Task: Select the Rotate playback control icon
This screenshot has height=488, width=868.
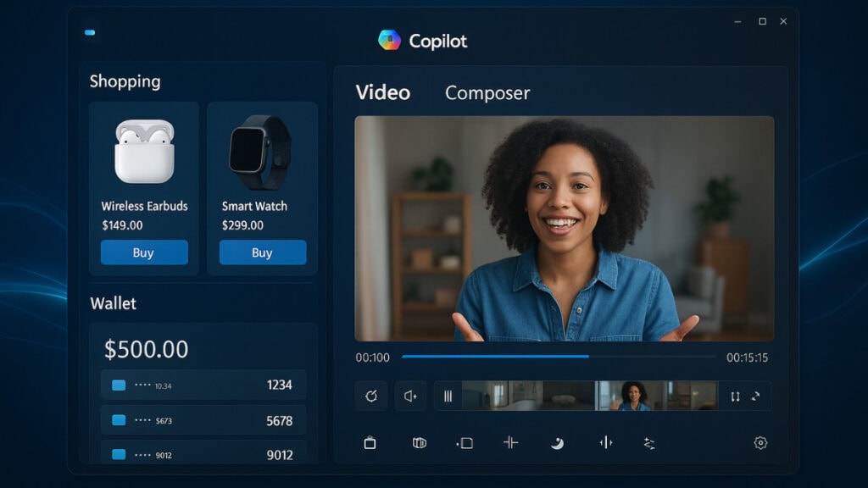Action: 370,396
